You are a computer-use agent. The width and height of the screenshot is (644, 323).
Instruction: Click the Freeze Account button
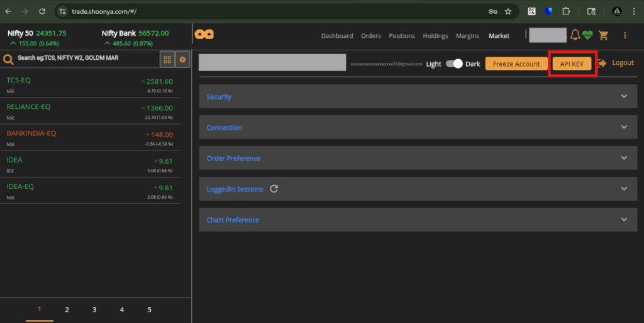click(x=516, y=64)
